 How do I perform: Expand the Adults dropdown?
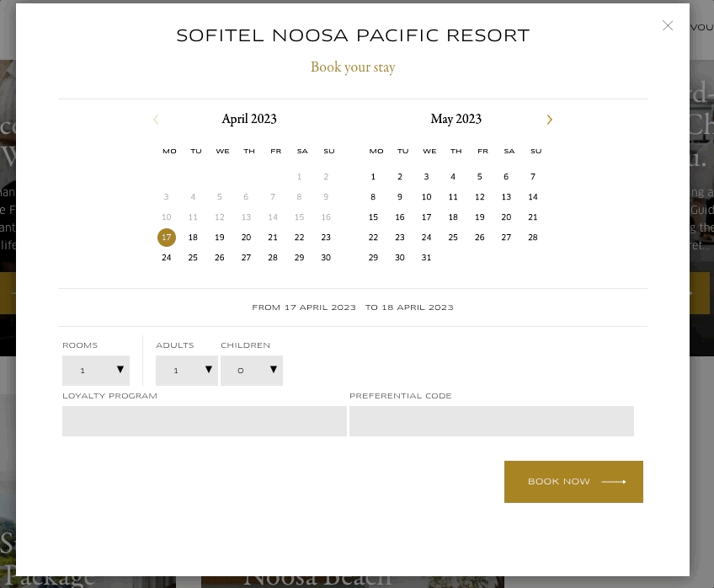[186, 371]
